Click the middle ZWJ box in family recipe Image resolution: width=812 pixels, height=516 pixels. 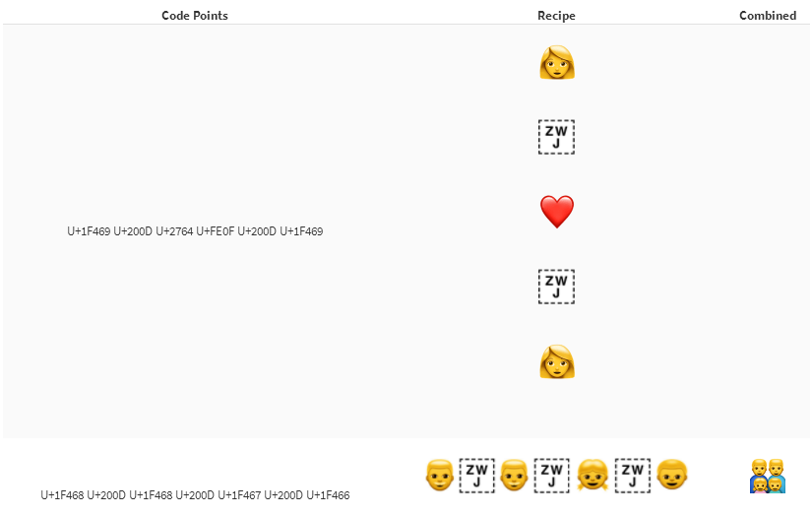tap(551, 475)
